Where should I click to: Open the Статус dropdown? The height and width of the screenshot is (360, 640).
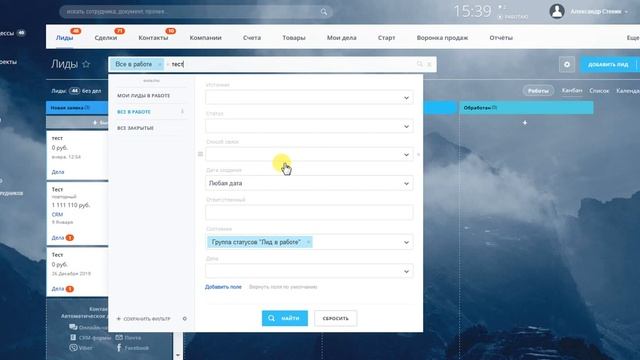tap(309, 127)
